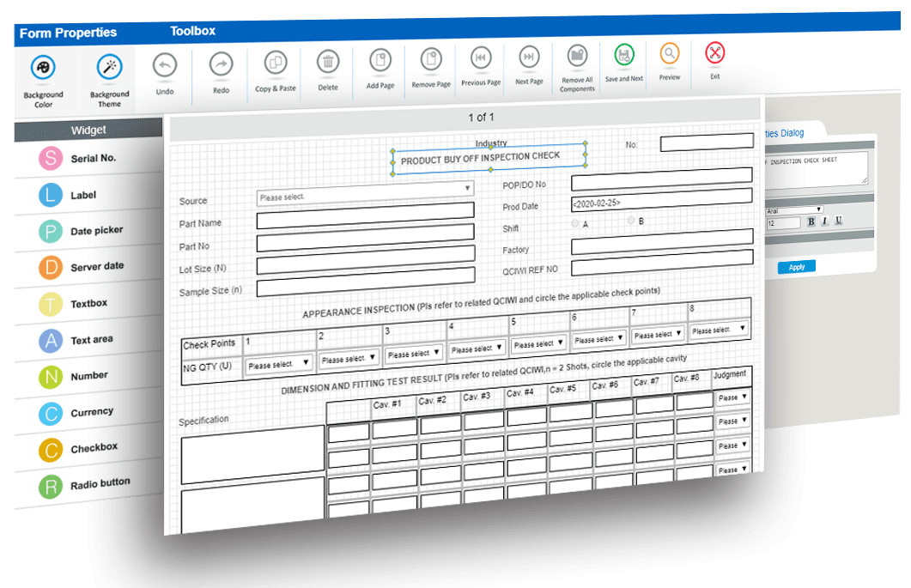
Task: Select radio button A for Shift
Action: click(x=575, y=221)
